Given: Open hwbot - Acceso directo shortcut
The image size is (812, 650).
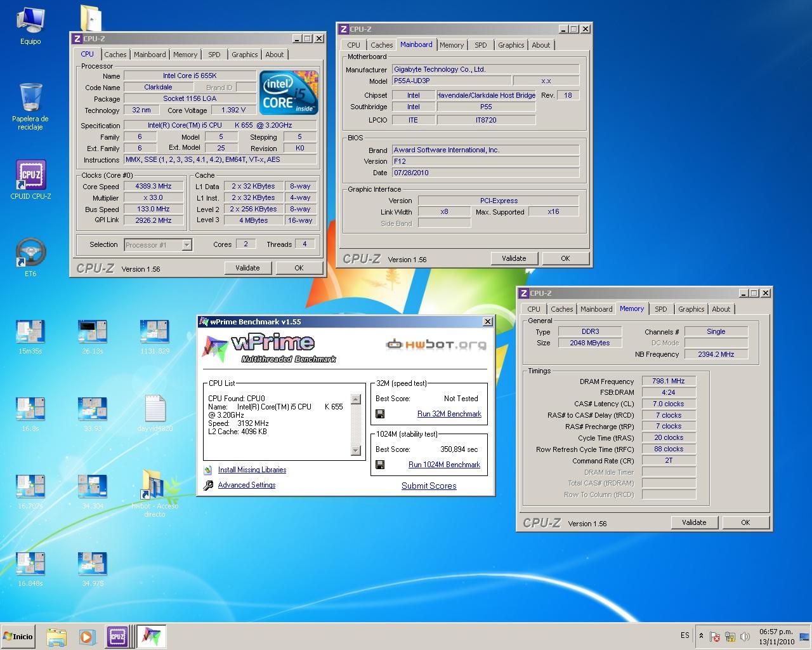Looking at the screenshot, I should tap(155, 494).
